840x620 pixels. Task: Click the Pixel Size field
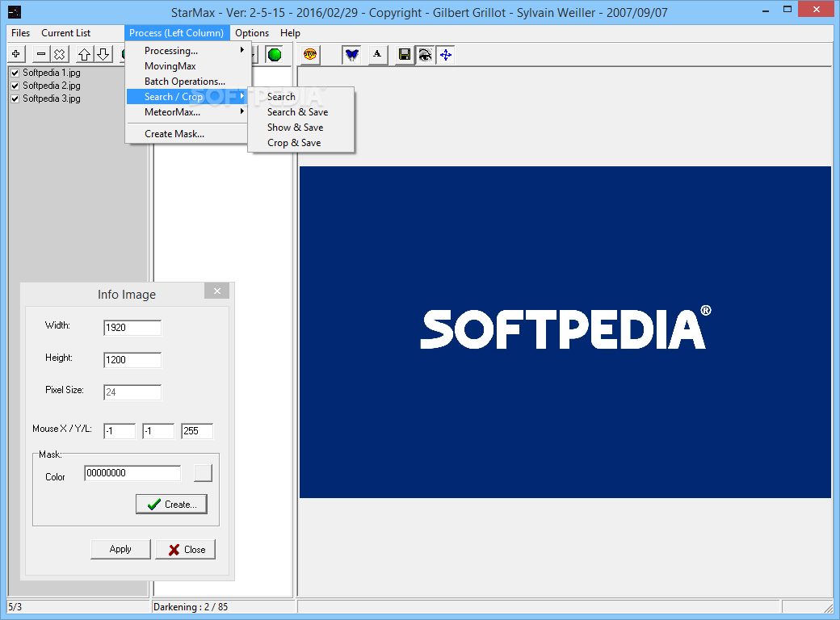click(x=132, y=392)
